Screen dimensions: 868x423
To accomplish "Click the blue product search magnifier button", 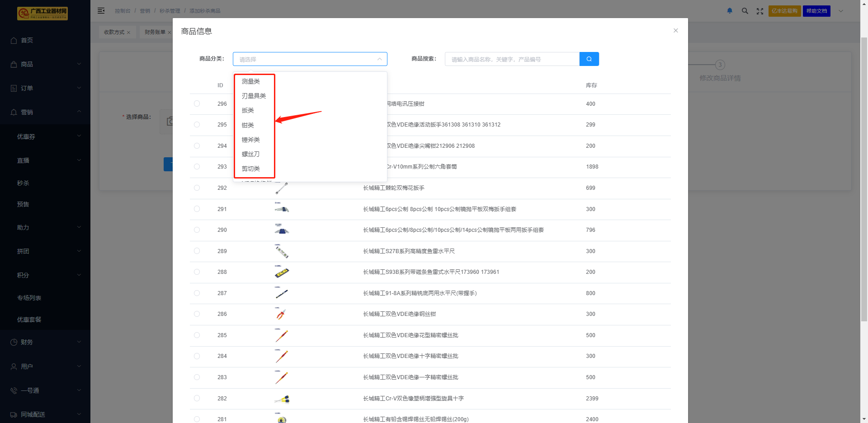I will (x=589, y=59).
